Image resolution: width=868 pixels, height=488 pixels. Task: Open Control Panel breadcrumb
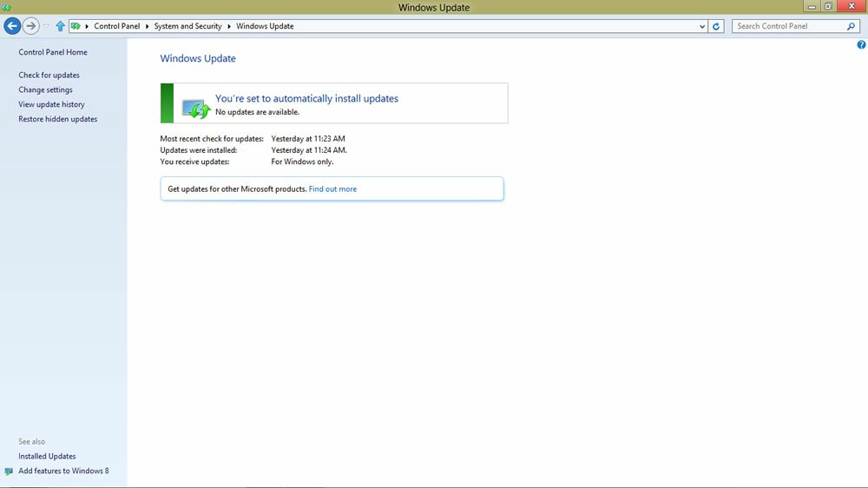pyautogui.click(x=117, y=26)
